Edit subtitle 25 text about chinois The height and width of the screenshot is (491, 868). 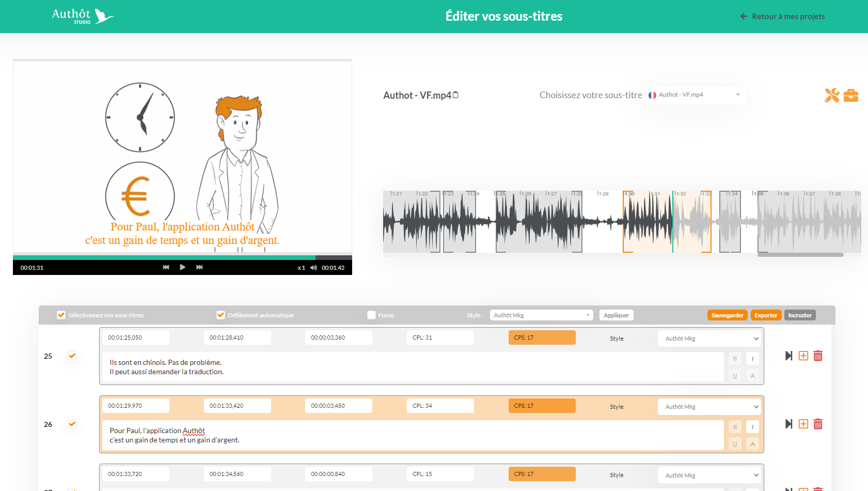413,367
